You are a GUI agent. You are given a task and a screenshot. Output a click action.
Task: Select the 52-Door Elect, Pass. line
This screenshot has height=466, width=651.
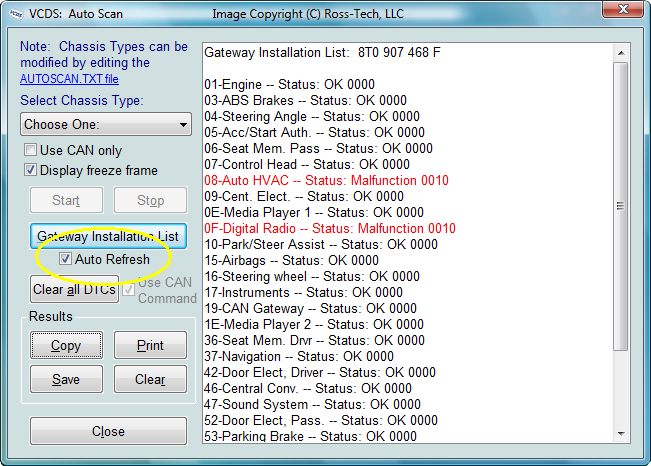321,420
